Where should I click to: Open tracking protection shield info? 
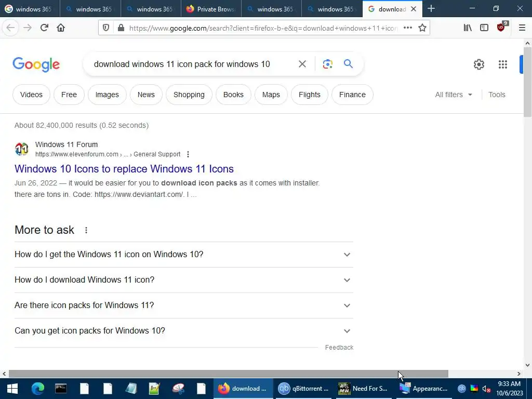[x=106, y=28]
